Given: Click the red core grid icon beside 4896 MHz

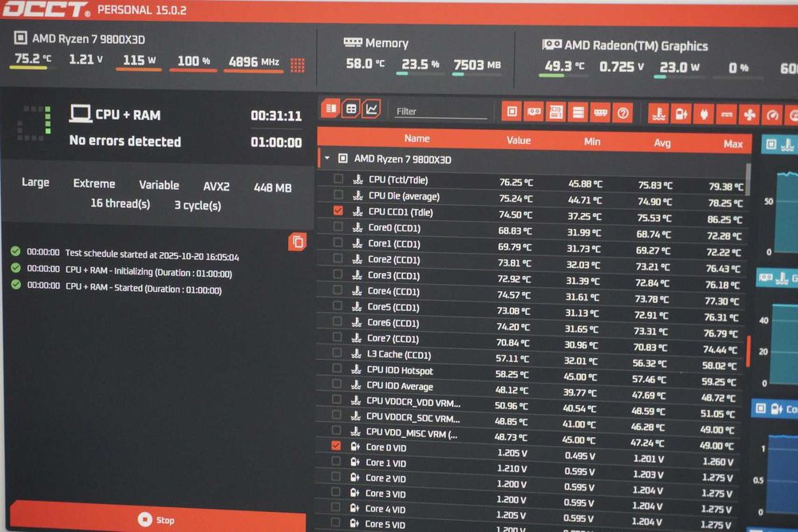Looking at the screenshot, I should click(298, 65).
